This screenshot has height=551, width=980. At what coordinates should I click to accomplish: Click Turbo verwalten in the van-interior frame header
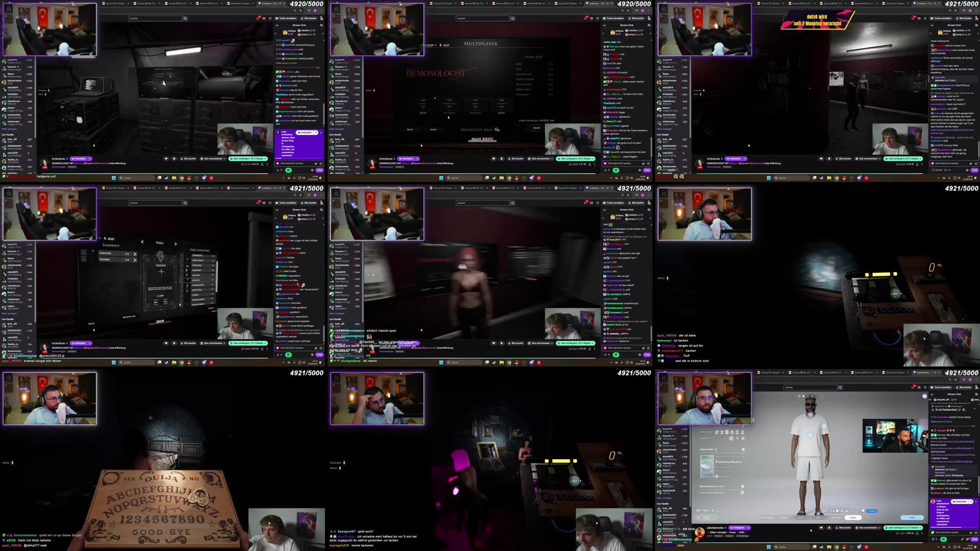(286, 18)
